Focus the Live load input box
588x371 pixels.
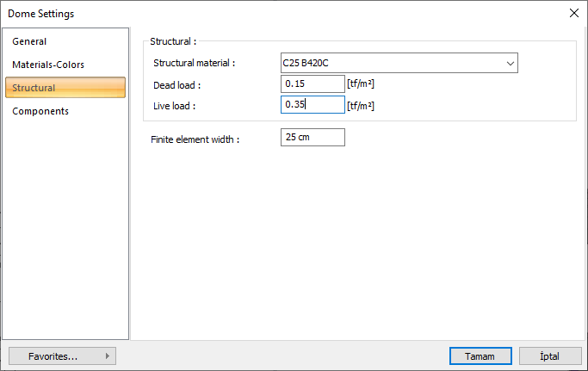[x=313, y=105]
